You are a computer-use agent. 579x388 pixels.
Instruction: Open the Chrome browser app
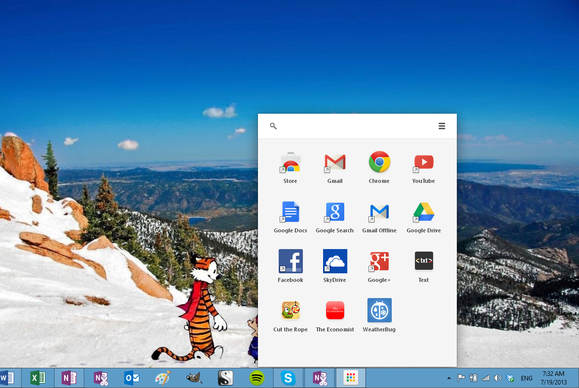(x=379, y=167)
